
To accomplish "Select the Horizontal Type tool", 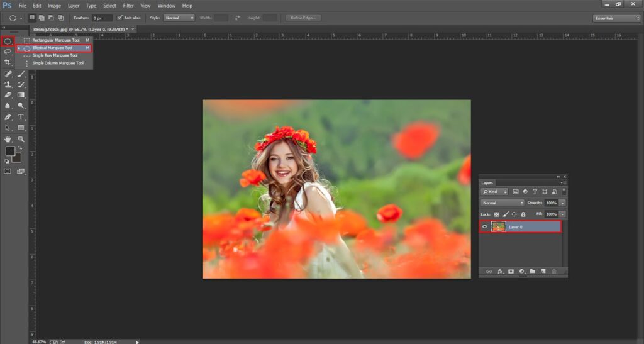I will [x=21, y=117].
